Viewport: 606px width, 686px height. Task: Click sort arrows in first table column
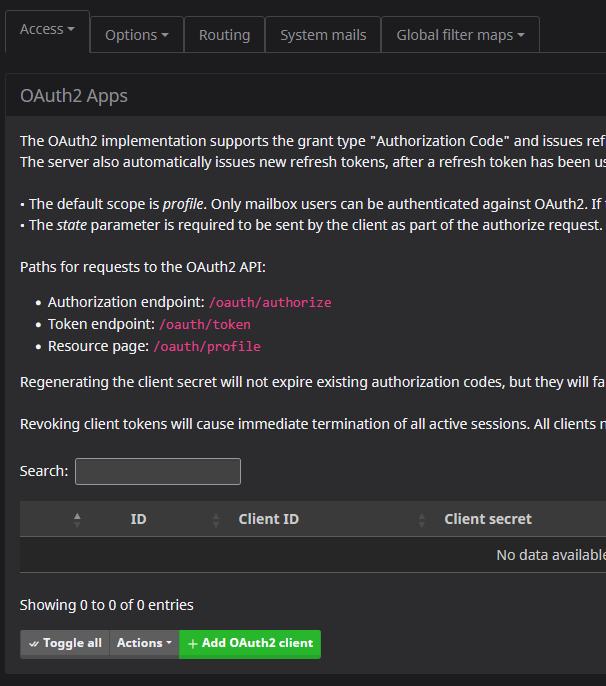(x=77, y=519)
